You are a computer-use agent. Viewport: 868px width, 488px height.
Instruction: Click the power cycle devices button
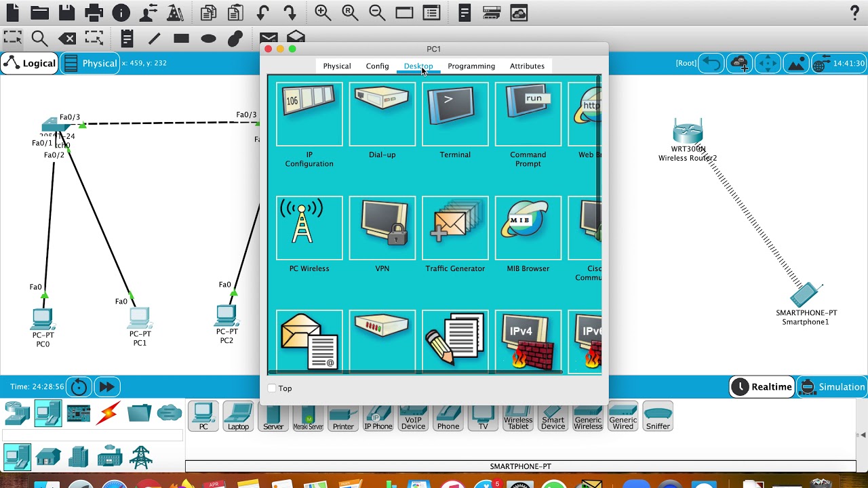click(79, 387)
